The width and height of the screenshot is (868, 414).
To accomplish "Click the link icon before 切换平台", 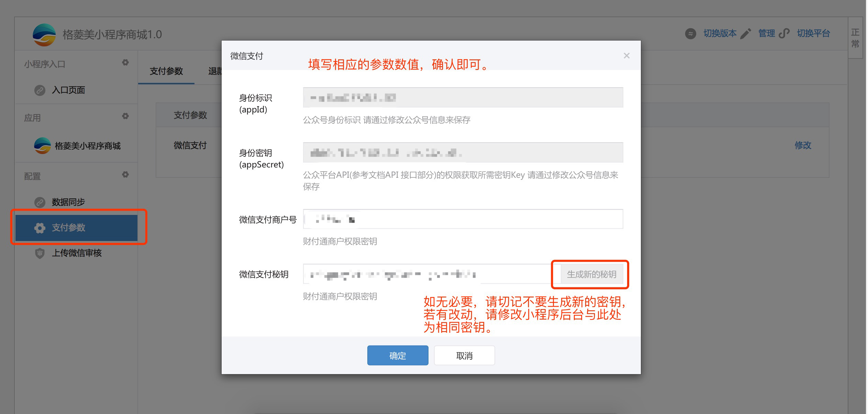I will (784, 33).
